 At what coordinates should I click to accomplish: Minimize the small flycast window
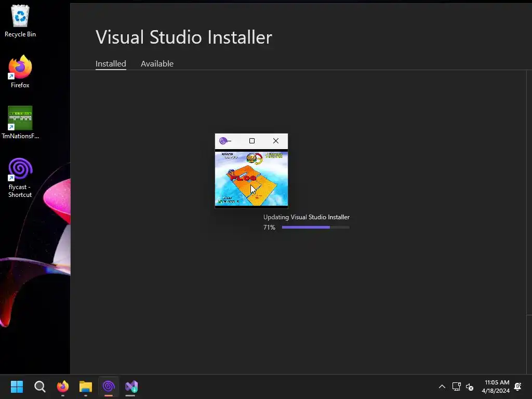point(229,141)
